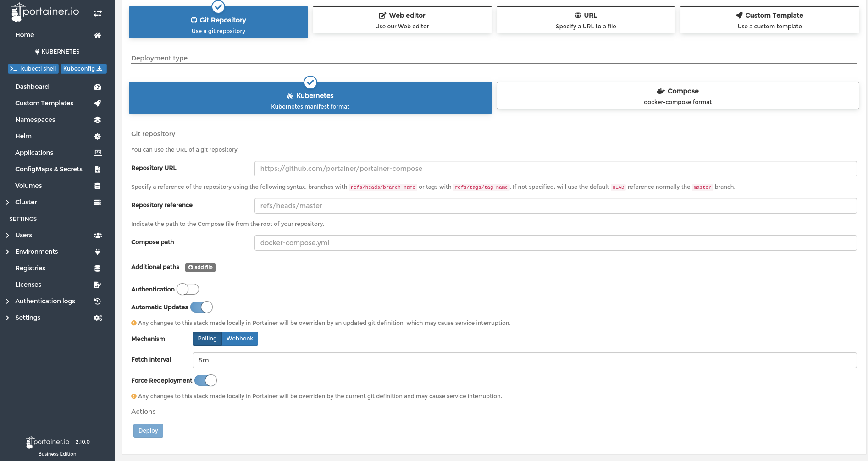
Task: Download the Kubeconfig file
Action: 83,69
